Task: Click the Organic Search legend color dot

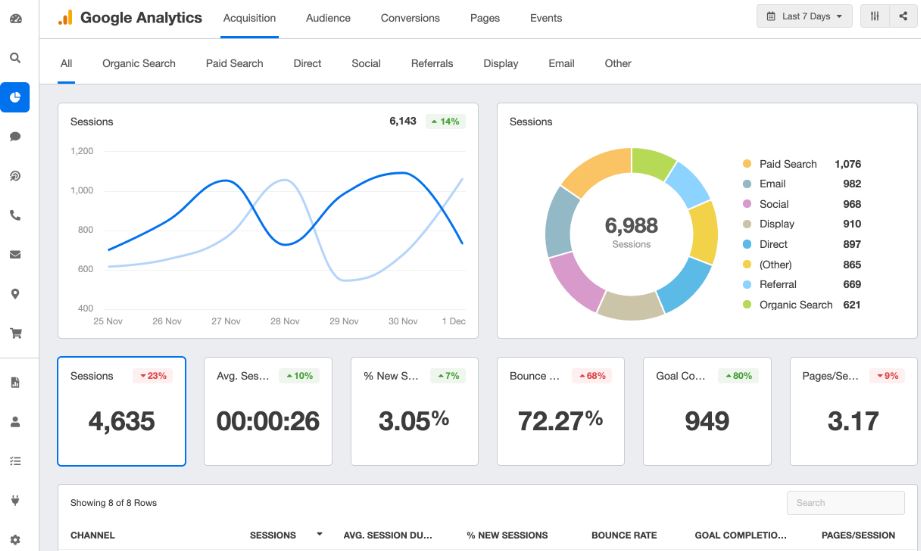Action: [x=747, y=304]
